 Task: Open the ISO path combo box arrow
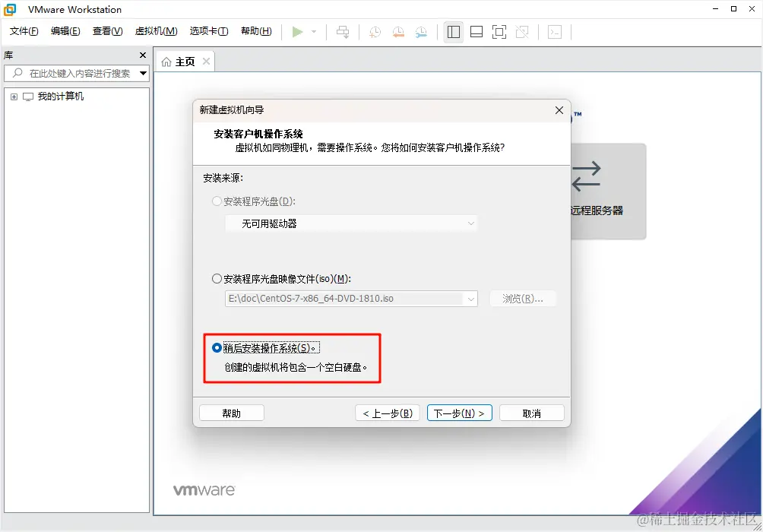tap(470, 299)
